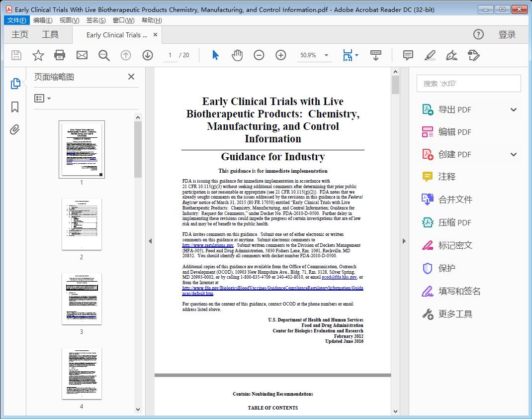Switch to the 工具 tab

[x=49, y=34]
